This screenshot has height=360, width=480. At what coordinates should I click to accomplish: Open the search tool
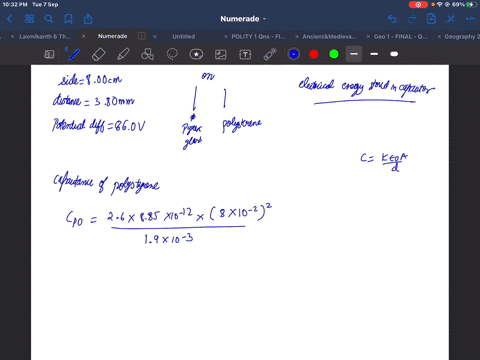pyautogui.click(x=49, y=19)
